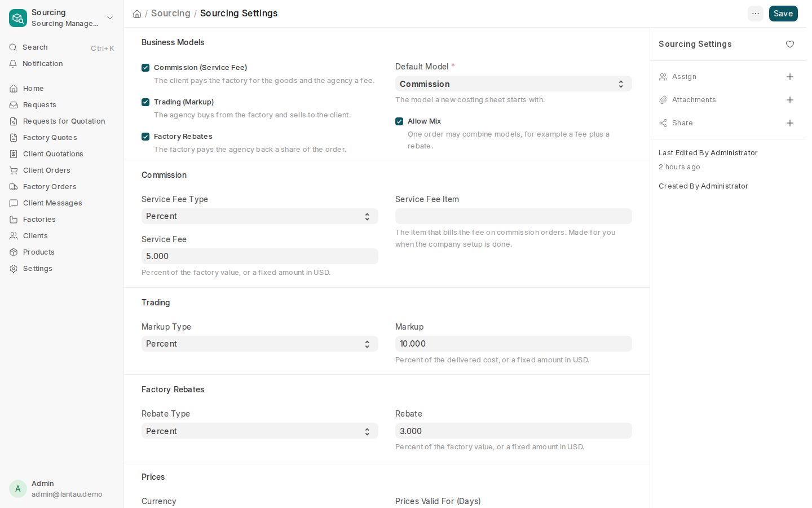This screenshot has height=508, width=812.
Task: Open the three-dot more options menu
Action: (x=756, y=14)
